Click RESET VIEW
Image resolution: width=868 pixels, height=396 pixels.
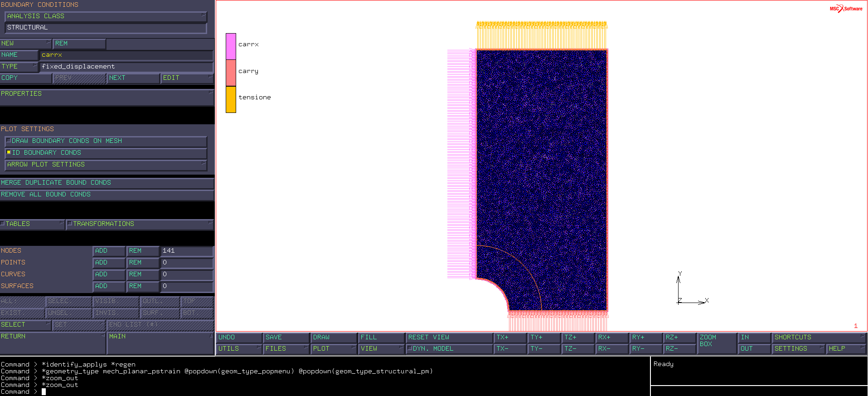coord(449,337)
